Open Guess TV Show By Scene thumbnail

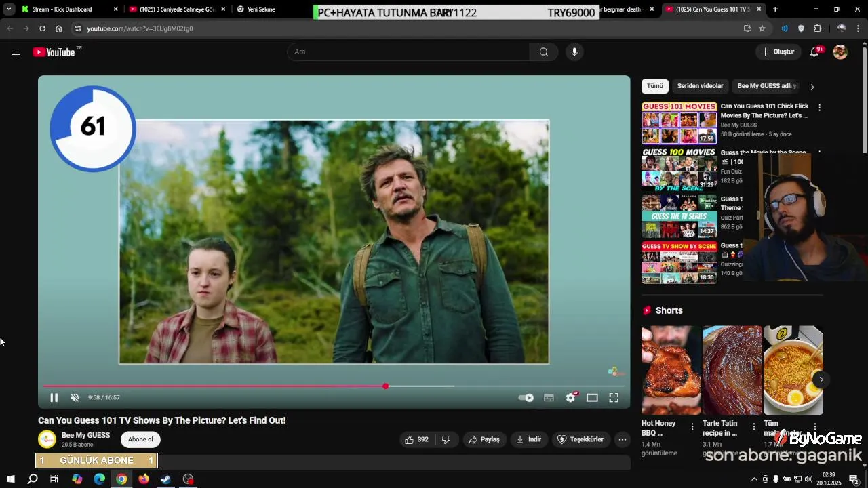tap(679, 262)
